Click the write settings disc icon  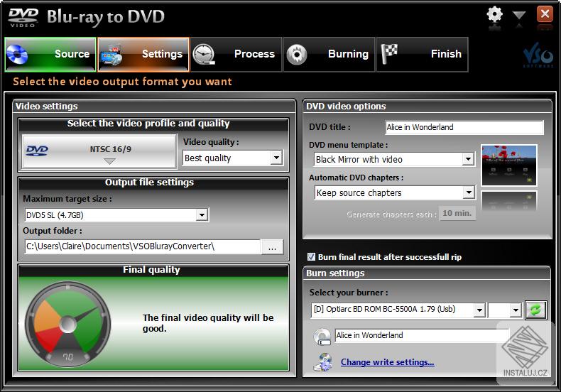tap(322, 362)
